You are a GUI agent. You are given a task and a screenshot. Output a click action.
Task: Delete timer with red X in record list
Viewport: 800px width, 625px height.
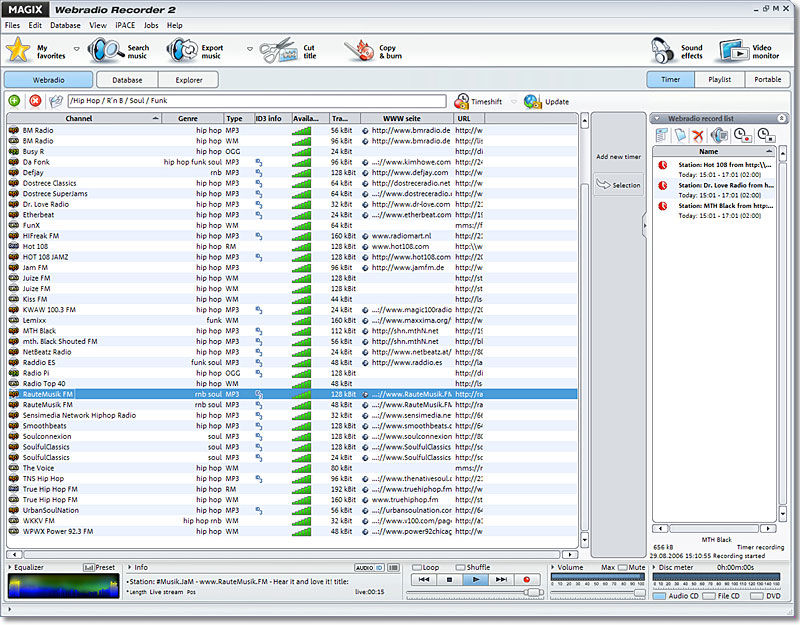point(698,135)
